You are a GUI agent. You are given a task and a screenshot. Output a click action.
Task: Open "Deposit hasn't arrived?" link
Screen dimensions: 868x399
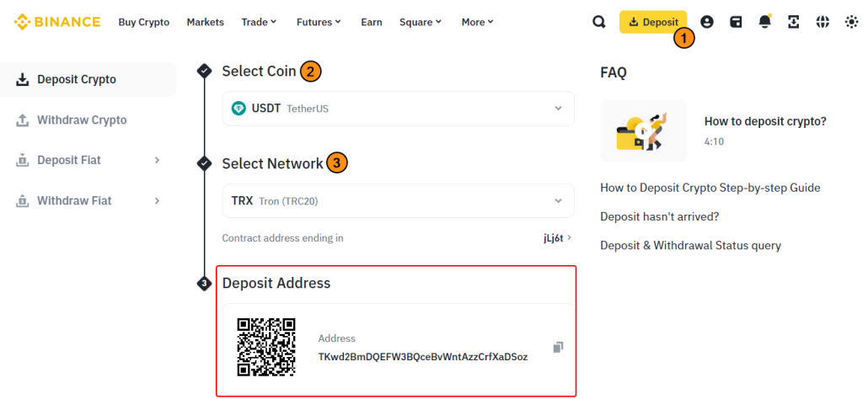pos(659,216)
